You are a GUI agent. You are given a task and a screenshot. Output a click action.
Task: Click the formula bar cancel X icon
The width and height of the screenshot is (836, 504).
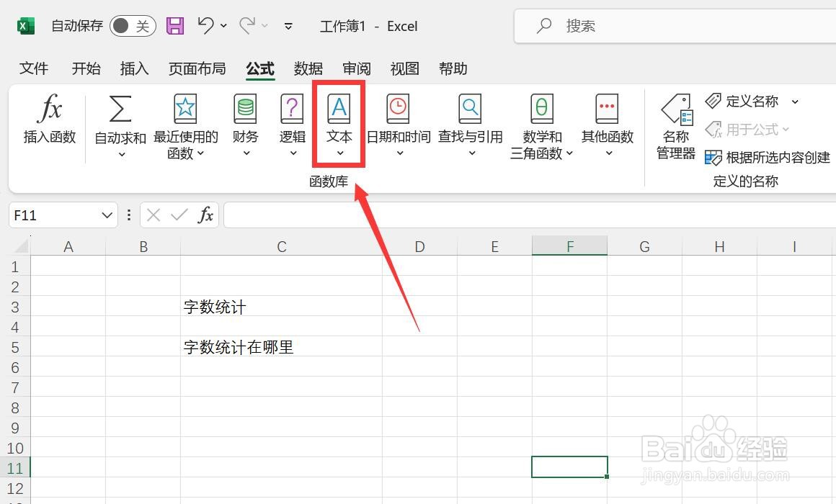pyautogui.click(x=154, y=215)
